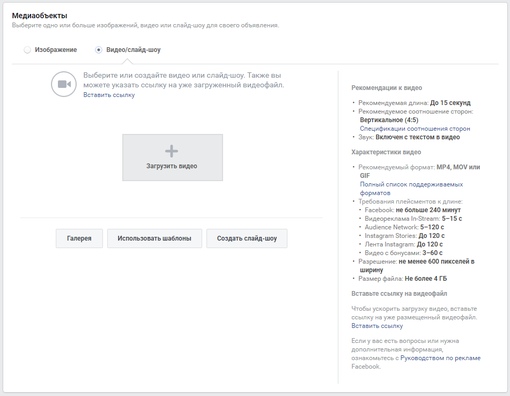Click Использовать шаблоны button
Image resolution: width=510 pixels, height=396 pixels.
click(x=154, y=238)
